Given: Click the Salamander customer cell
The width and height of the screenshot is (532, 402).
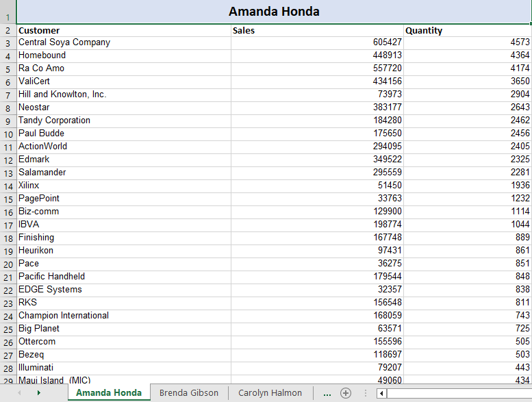Looking at the screenshot, I should (x=124, y=173).
